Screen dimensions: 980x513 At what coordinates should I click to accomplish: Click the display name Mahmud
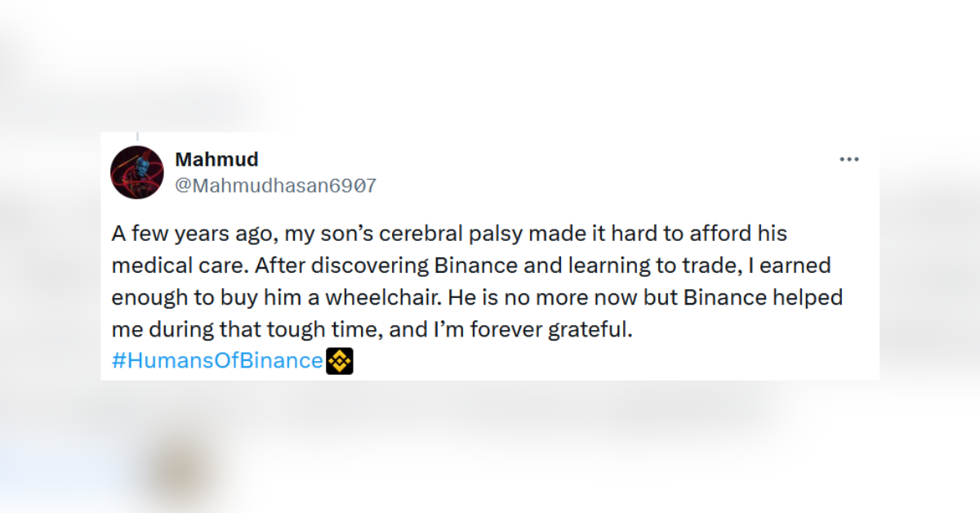[x=216, y=159]
